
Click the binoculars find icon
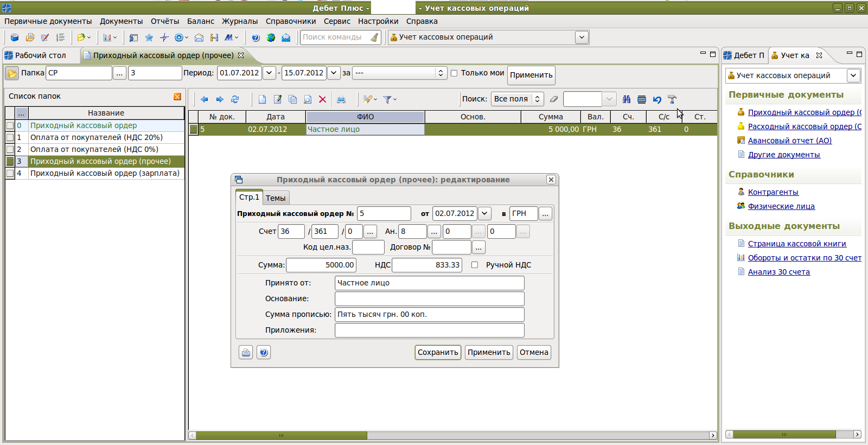point(627,99)
